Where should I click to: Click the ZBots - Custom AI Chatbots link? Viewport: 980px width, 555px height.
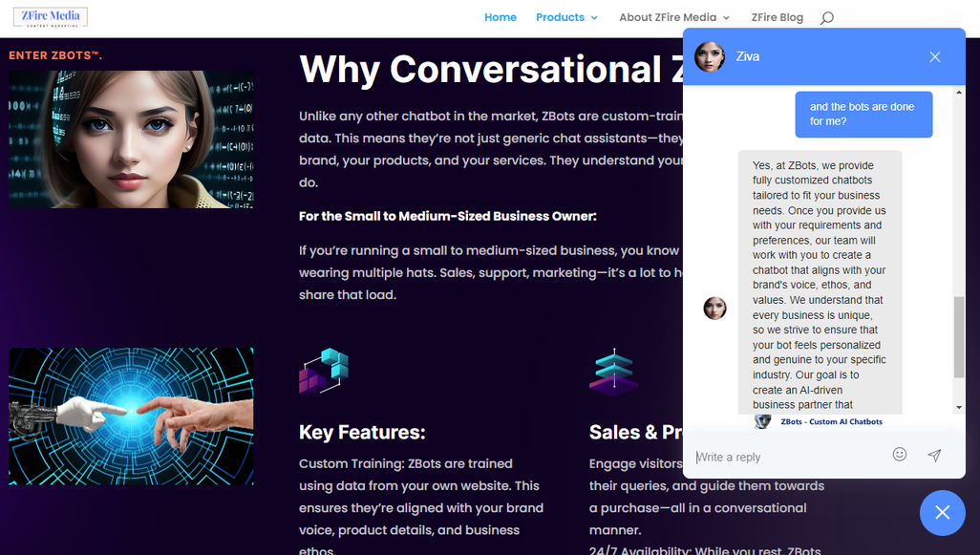point(831,422)
